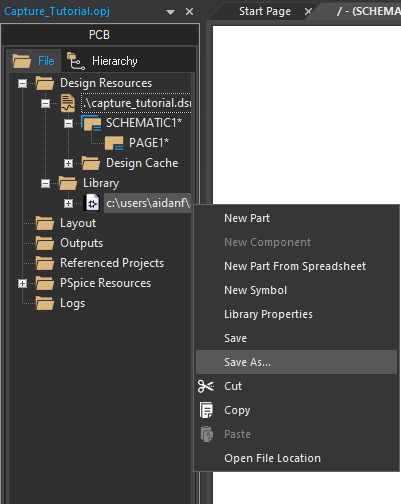Image resolution: width=401 pixels, height=504 pixels.
Task: Collapse the Design Resources tree node
Action: (22, 83)
